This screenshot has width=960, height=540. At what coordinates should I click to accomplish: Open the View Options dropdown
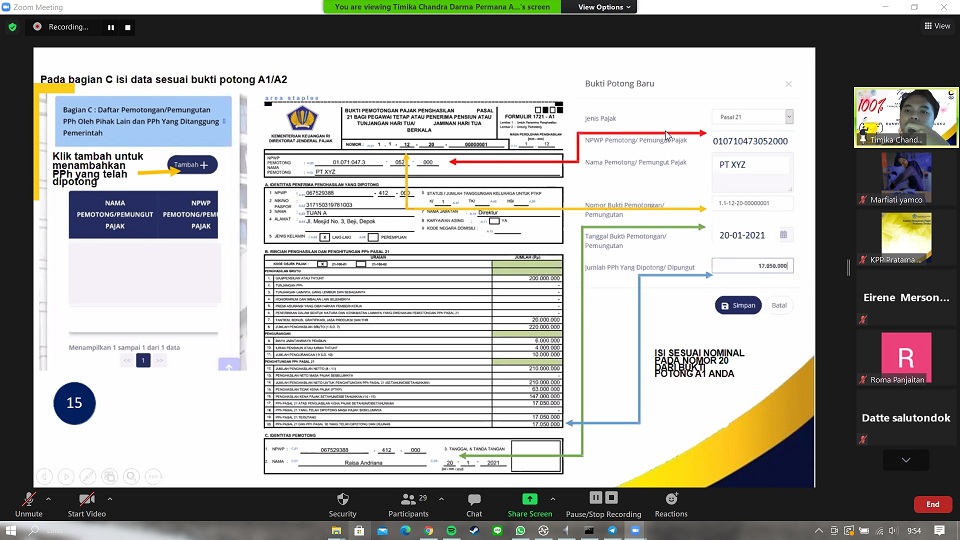click(605, 7)
